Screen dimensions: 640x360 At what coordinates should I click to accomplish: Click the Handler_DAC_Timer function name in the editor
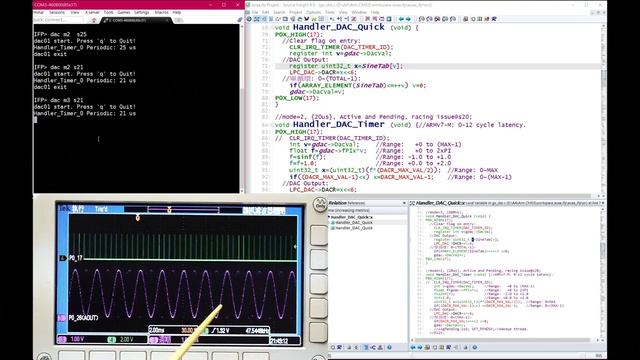point(338,124)
